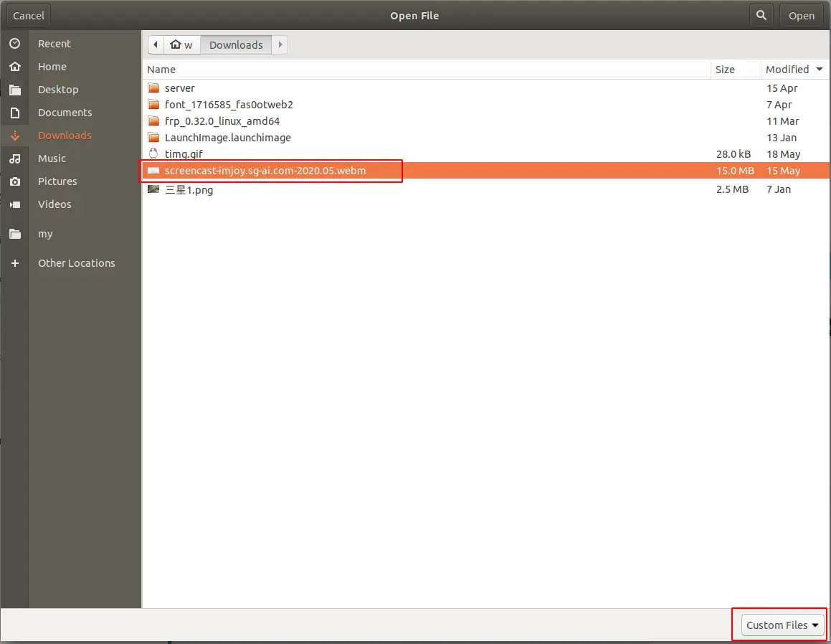Screen dimensions: 831x644
Task: Click the '7 Jan' modified date
Action: point(779,189)
